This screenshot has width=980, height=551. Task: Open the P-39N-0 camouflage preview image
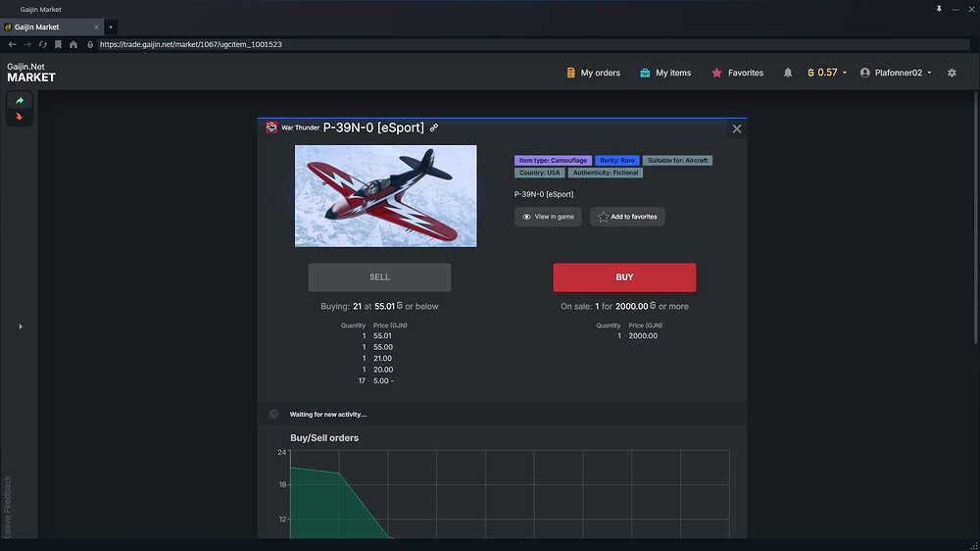click(x=385, y=196)
